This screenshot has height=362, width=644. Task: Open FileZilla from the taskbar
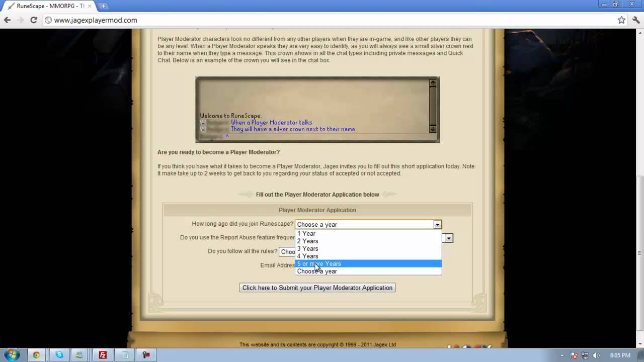[x=103, y=355]
